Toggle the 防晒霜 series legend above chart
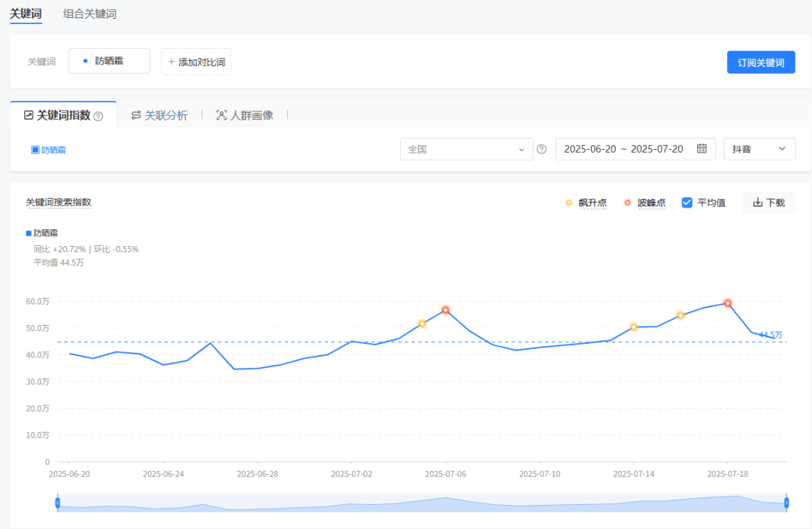The image size is (812, 529). point(29,233)
